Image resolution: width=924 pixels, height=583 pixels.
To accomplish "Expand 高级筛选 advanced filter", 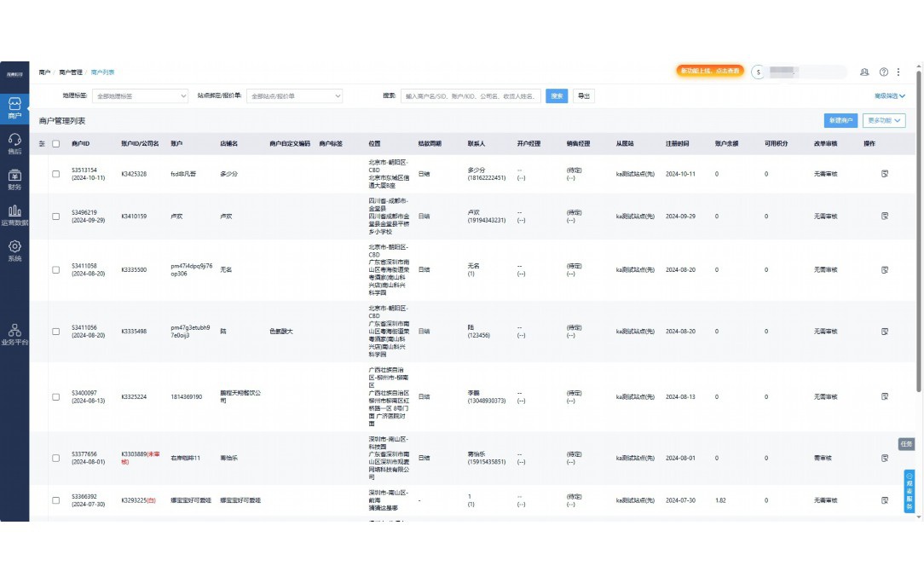I will pos(889,96).
